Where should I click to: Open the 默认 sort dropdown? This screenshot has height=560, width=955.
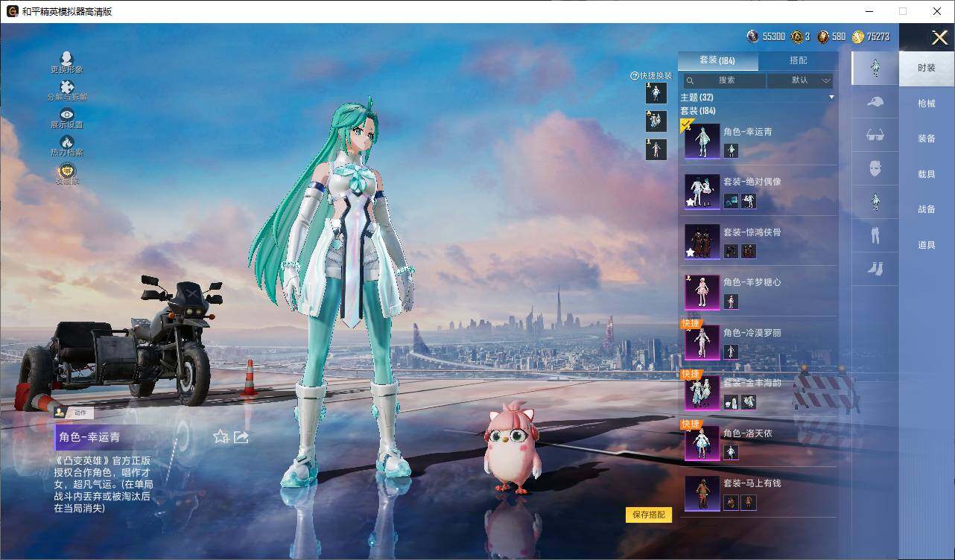(x=800, y=80)
